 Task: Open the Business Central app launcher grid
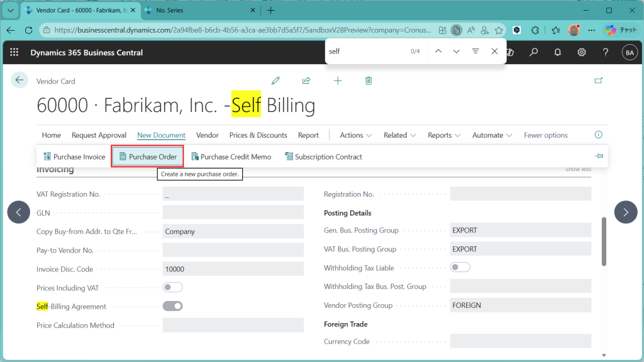coord(14,53)
